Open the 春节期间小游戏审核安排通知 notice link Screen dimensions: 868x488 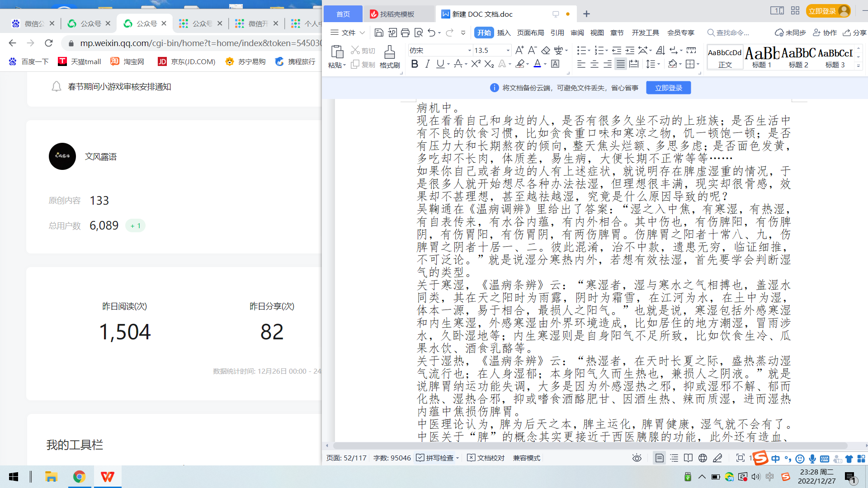[119, 87]
